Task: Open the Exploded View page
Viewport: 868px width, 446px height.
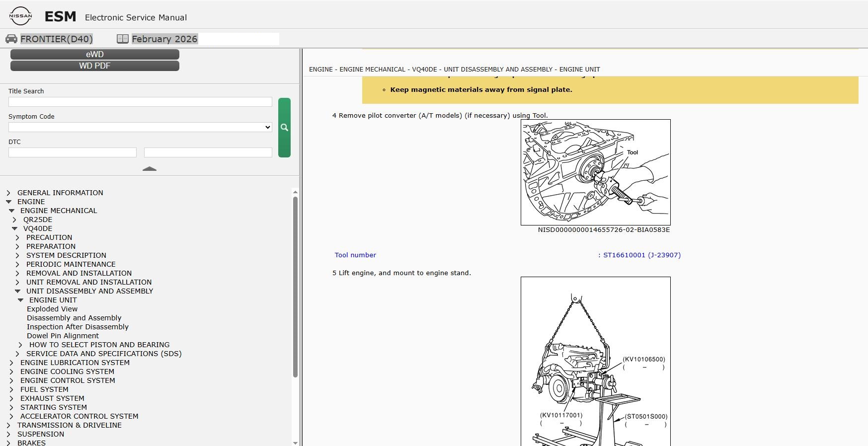Action: pos(52,309)
